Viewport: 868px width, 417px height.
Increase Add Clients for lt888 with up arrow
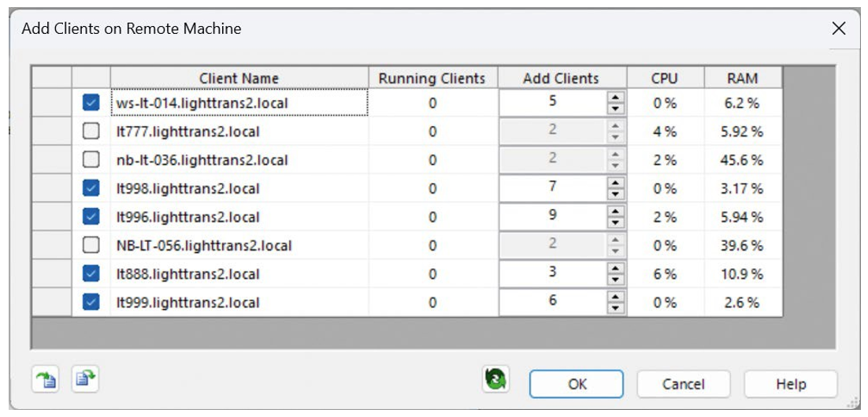(x=615, y=268)
